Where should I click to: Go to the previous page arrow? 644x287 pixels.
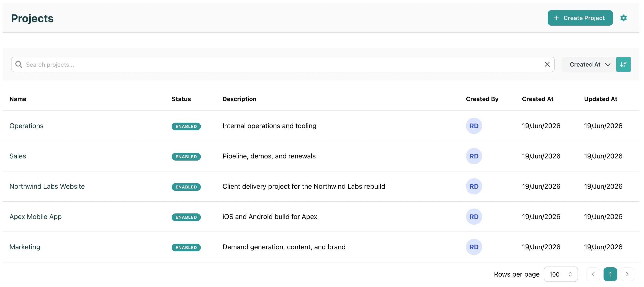click(x=593, y=274)
